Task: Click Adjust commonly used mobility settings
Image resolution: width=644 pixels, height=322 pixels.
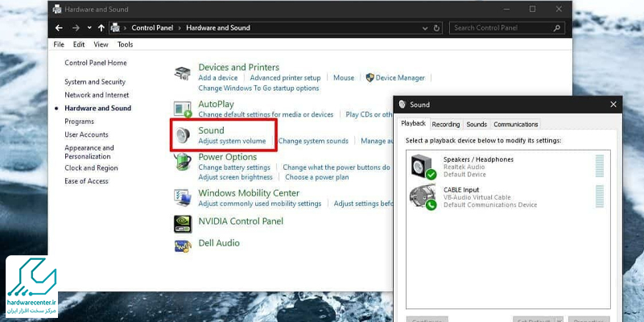Action: click(259, 204)
